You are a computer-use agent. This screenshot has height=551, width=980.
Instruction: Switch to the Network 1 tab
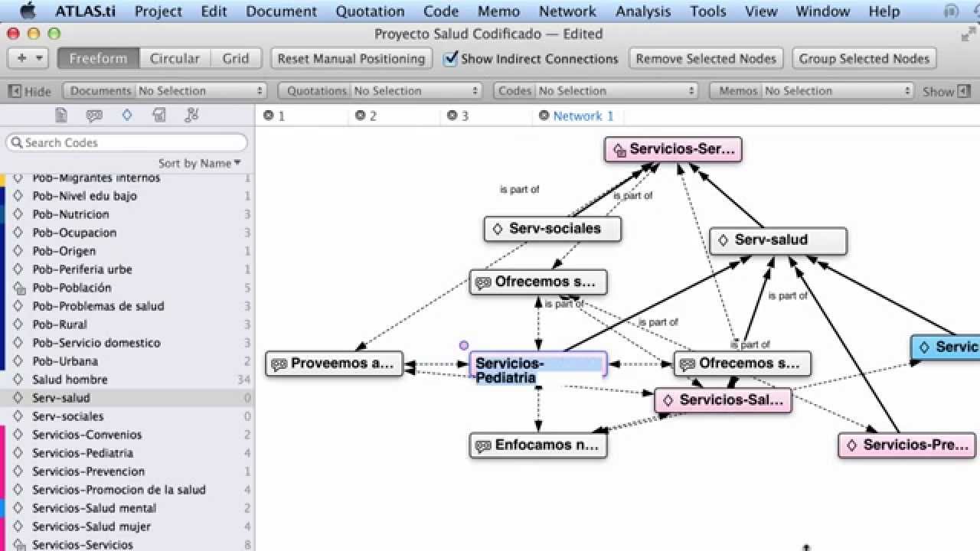coord(583,116)
